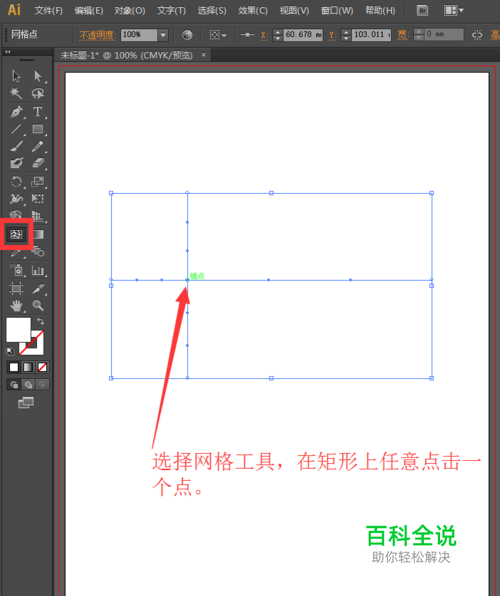500x596 pixels.
Task: Select the Free Transform tool
Action: 38,198
